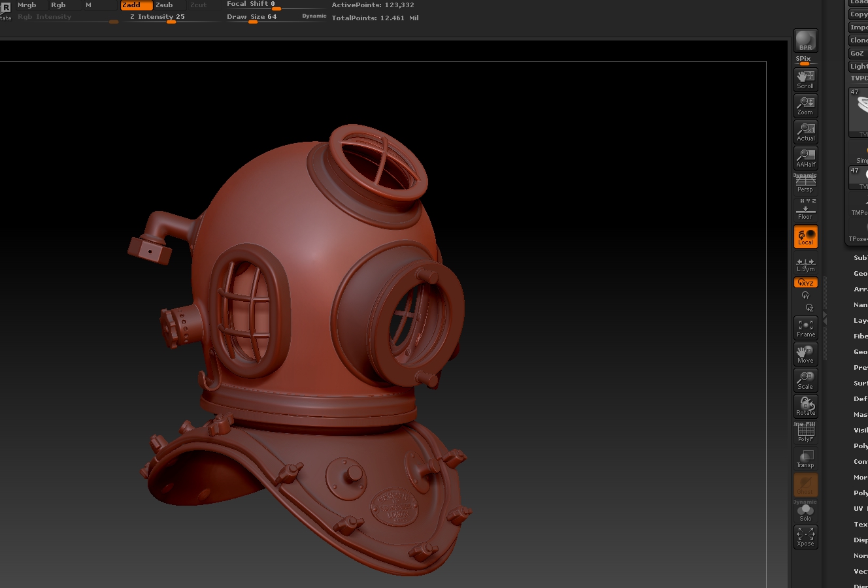868x588 pixels.
Task: Expand the Lay (Layers) subpalette
Action: [x=860, y=320]
